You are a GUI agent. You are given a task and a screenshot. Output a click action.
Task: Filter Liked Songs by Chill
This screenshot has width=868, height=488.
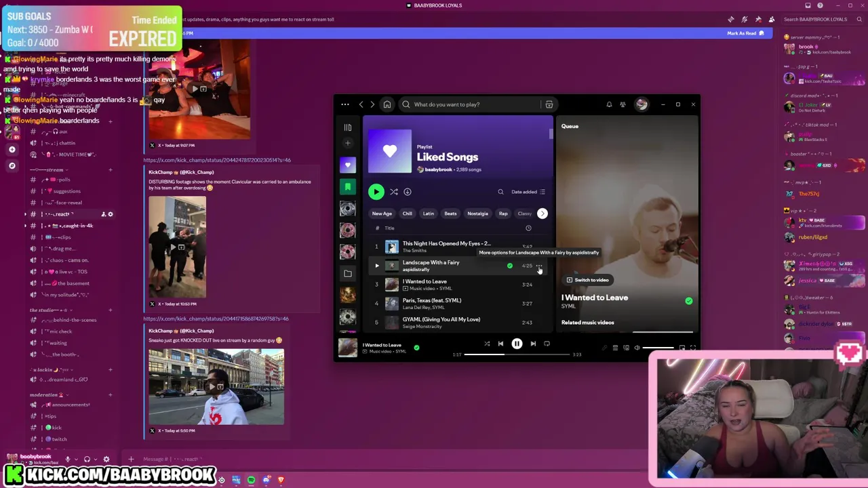[x=407, y=213]
